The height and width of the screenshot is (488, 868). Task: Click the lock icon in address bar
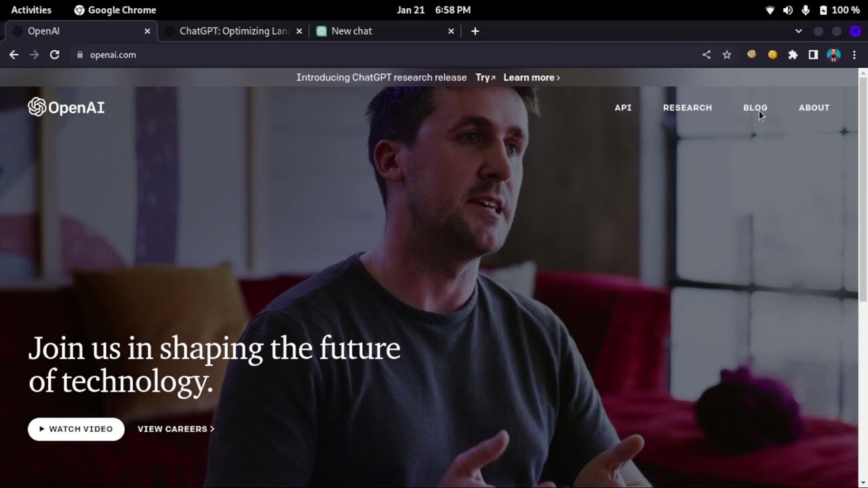point(79,55)
